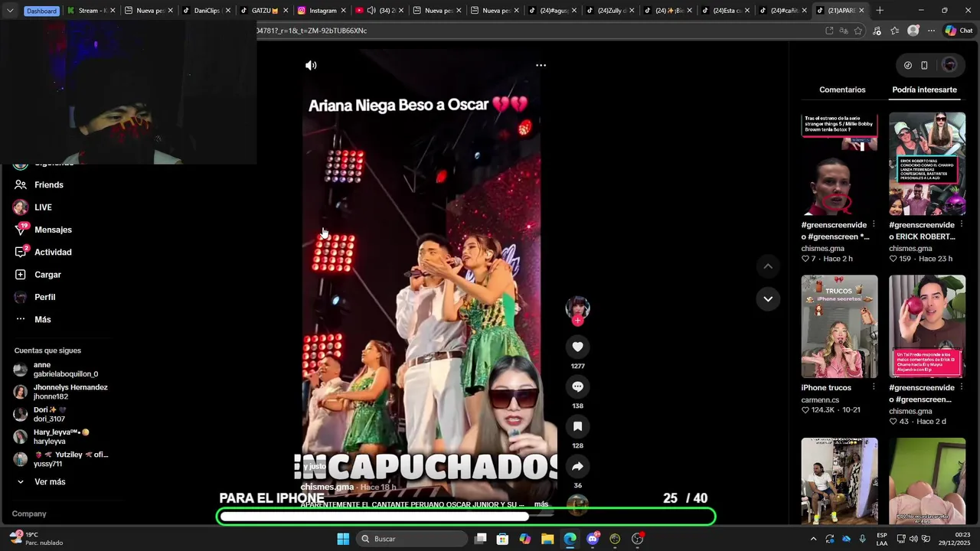This screenshot has height=551, width=980.
Task: Open Erick Roberto chisme thumbnail
Action: coord(927,164)
